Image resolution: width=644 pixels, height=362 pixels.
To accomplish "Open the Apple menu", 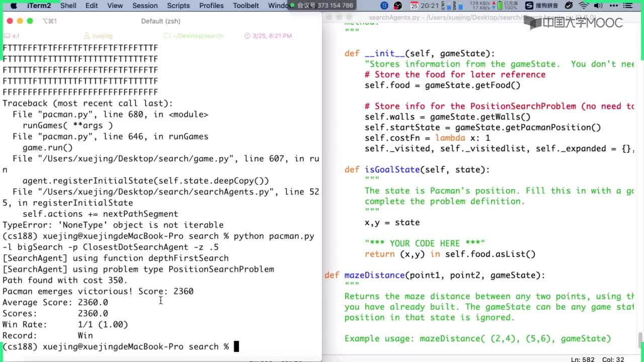I will (14, 6).
